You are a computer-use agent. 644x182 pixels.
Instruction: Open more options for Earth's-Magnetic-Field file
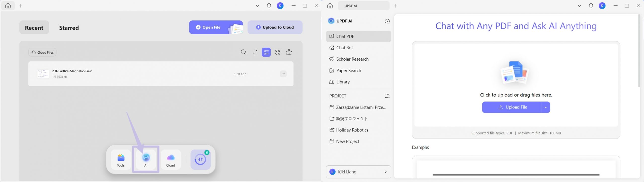coord(283,74)
